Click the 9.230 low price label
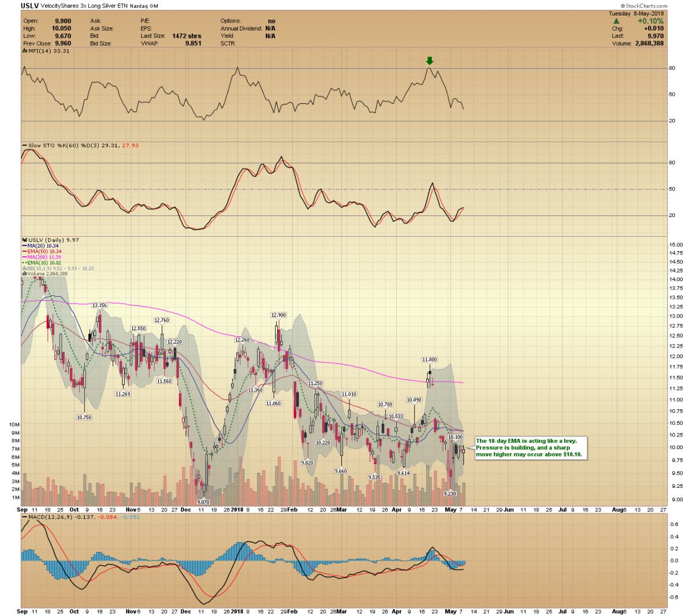 450,494
